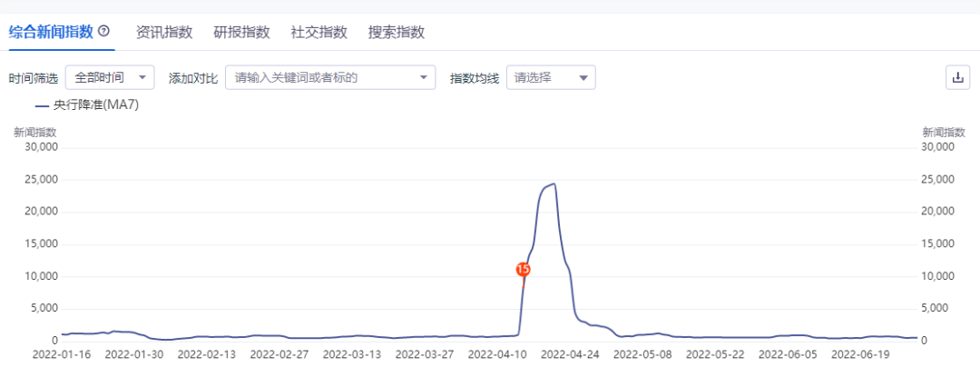Image resolution: width=980 pixels, height=367 pixels.
Task: Open the 指数均线 请选择 dropdown
Action: [551, 77]
